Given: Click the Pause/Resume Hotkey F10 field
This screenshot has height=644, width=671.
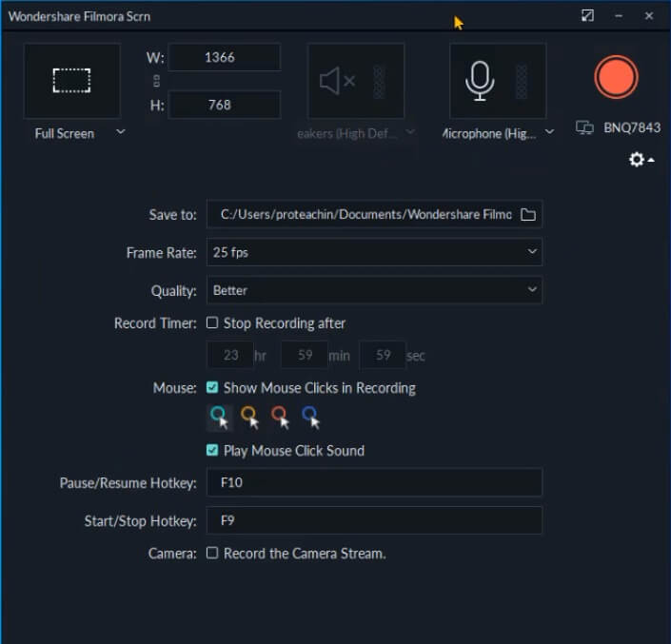Looking at the screenshot, I should [x=374, y=482].
